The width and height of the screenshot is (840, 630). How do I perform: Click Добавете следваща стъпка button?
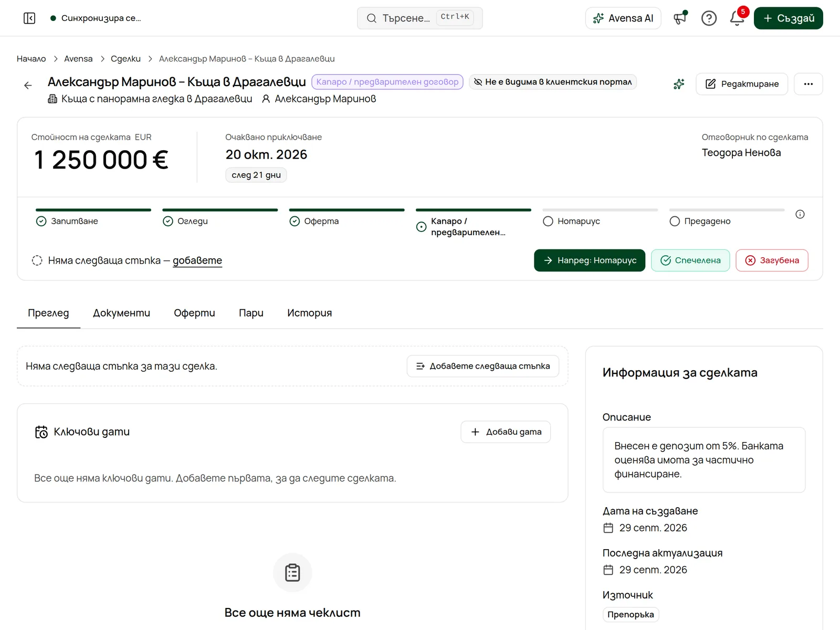(483, 366)
